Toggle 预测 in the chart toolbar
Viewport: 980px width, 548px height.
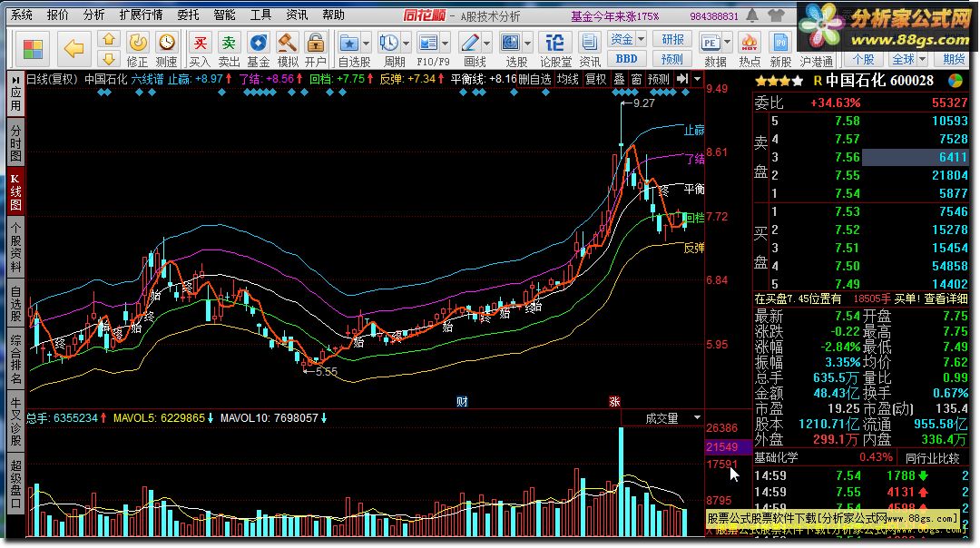[x=658, y=79]
